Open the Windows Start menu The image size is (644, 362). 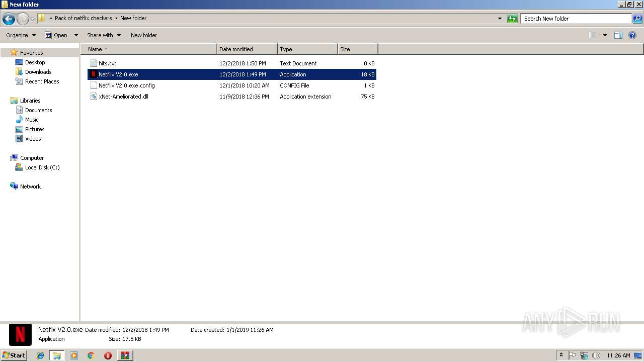coord(14,355)
